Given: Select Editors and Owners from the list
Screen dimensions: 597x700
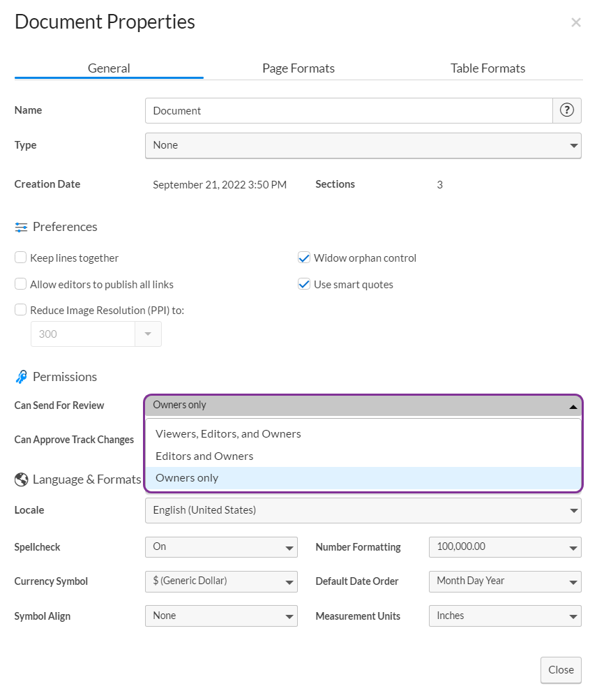Looking at the screenshot, I should click(204, 456).
